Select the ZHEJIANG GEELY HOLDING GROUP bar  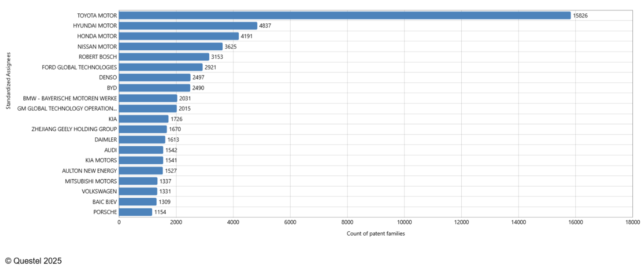pyautogui.click(x=143, y=129)
